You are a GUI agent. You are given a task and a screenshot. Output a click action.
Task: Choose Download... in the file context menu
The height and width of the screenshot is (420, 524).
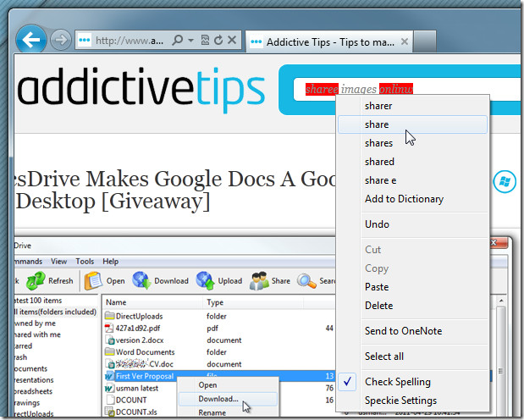229,399
